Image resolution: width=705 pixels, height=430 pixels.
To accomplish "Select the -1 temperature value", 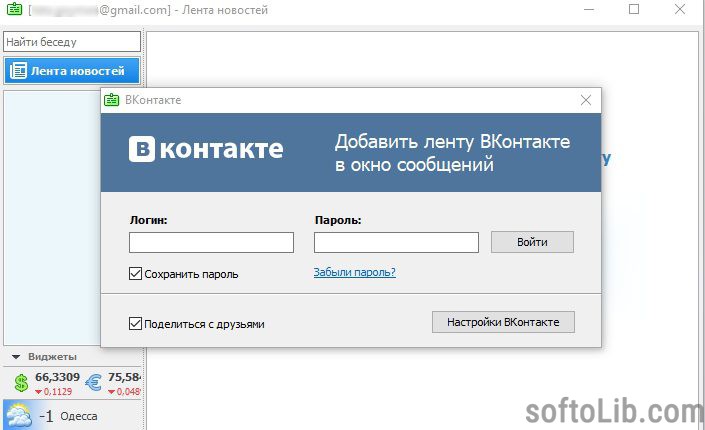I will (x=46, y=416).
